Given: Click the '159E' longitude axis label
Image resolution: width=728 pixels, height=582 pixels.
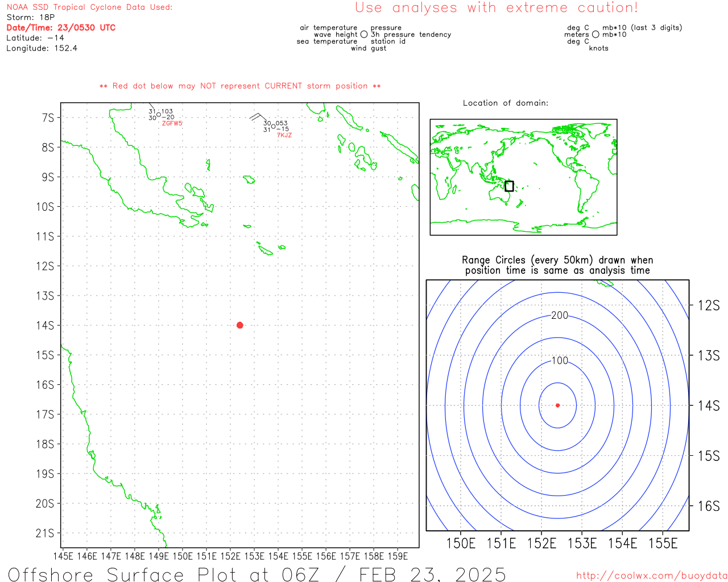Looking at the screenshot, I should (398, 556).
